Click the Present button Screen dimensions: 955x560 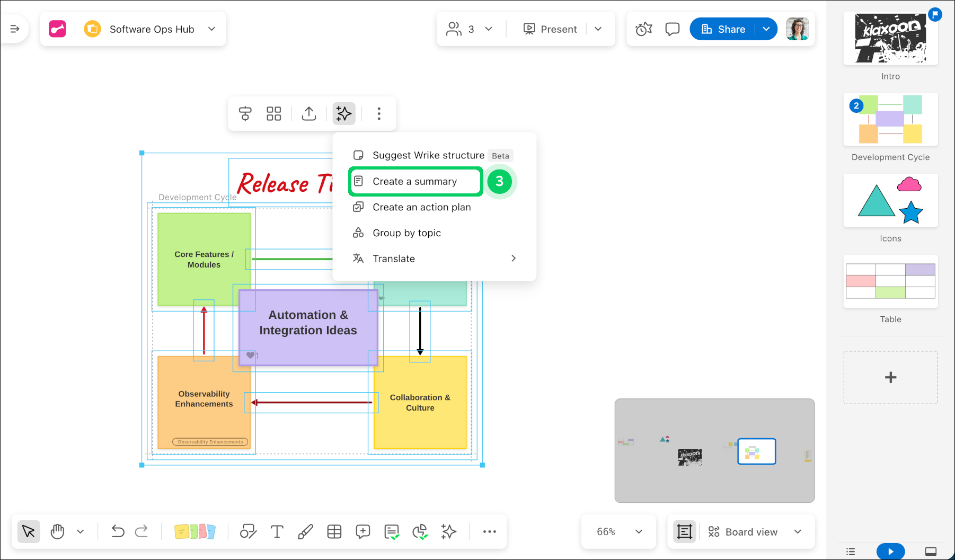[550, 29]
